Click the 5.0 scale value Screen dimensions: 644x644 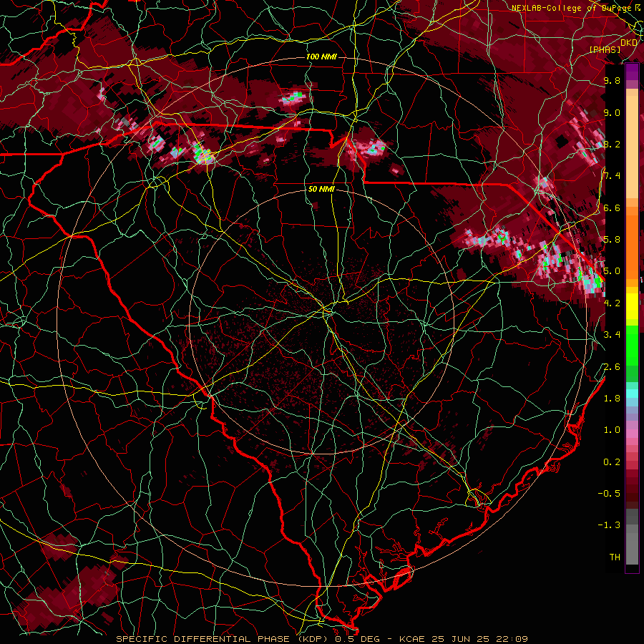[x=612, y=271]
